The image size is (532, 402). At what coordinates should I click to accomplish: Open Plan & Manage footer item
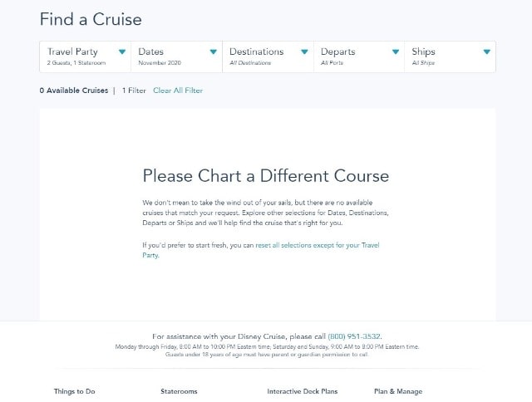pyautogui.click(x=398, y=391)
